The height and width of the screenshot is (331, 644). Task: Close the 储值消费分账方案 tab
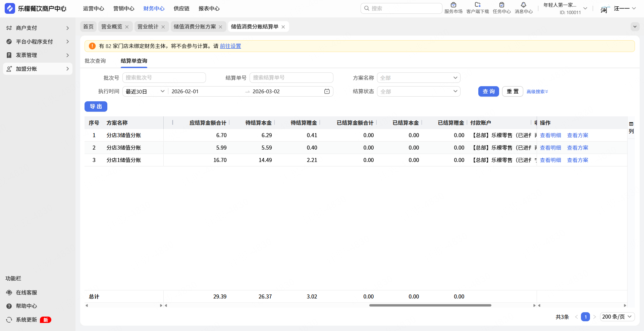pos(220,27)
